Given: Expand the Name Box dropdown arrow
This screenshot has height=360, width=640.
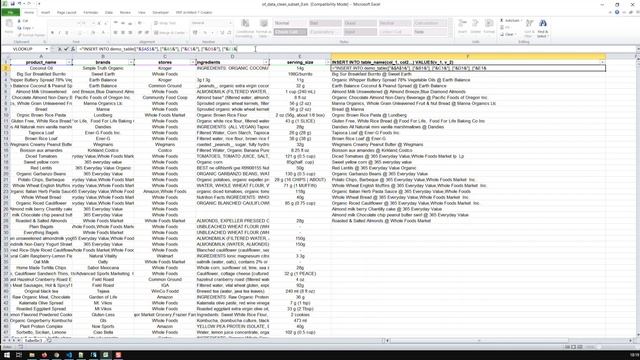Looking at the screenshot, I should (x=47, y=49).
